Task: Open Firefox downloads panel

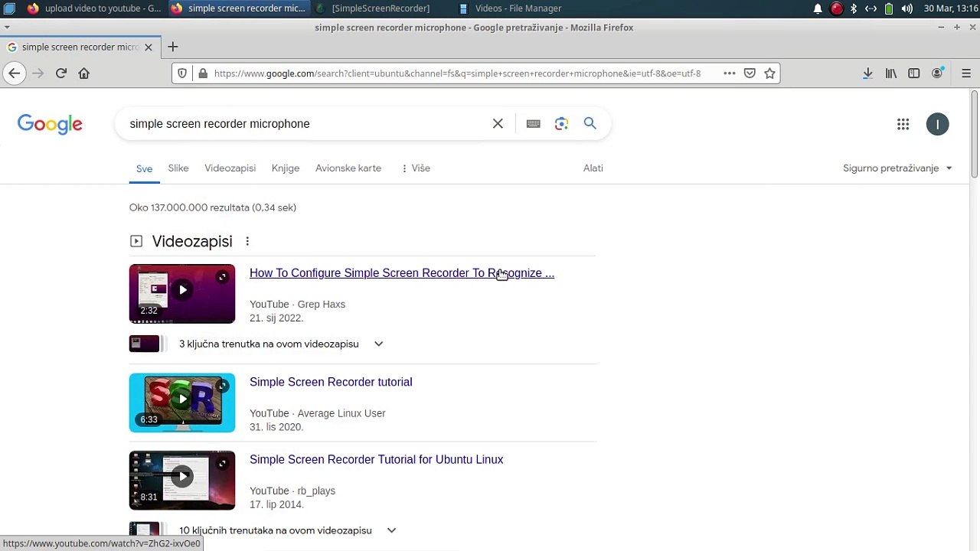Action: point(867,73)
